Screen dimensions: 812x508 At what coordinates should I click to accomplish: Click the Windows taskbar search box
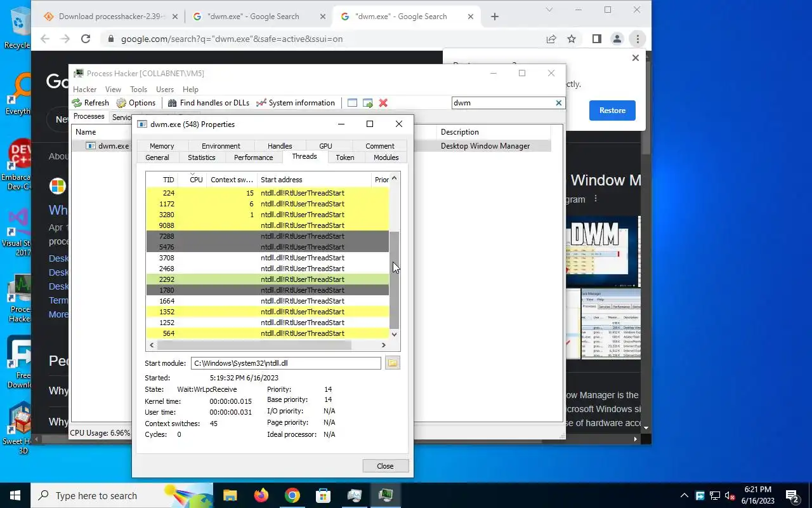point(122,495)
